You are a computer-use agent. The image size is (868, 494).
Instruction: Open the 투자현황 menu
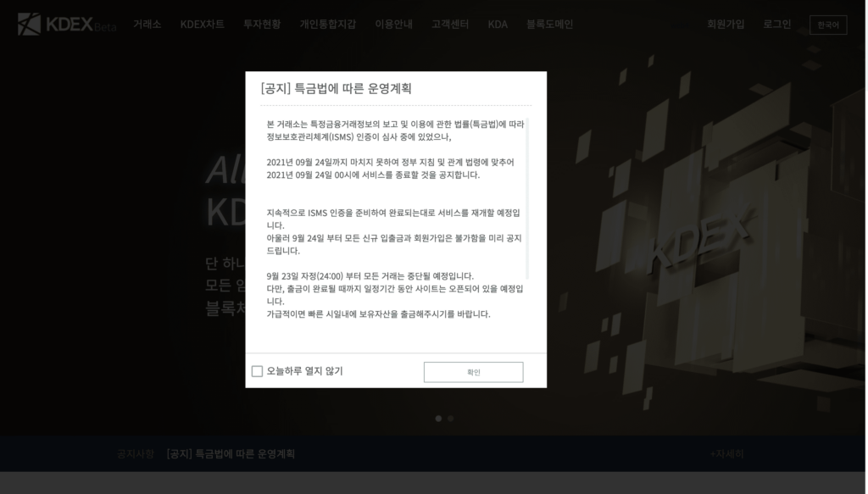262,25
